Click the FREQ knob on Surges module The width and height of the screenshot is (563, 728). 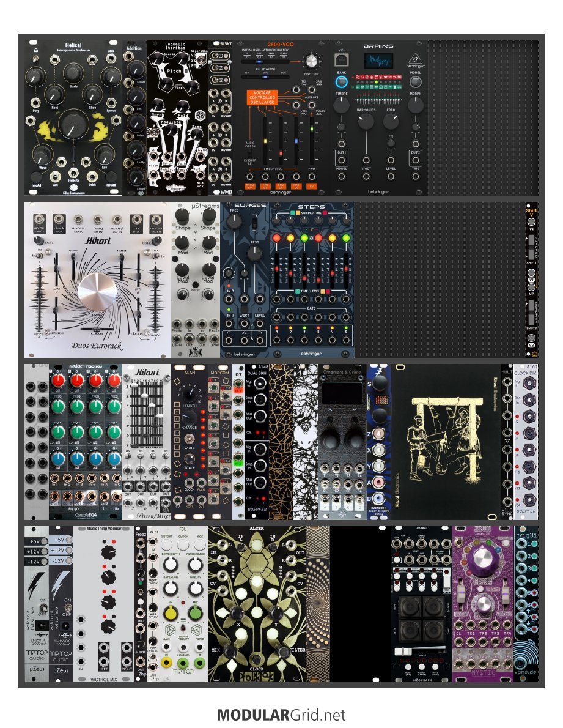tap(235, 224)
